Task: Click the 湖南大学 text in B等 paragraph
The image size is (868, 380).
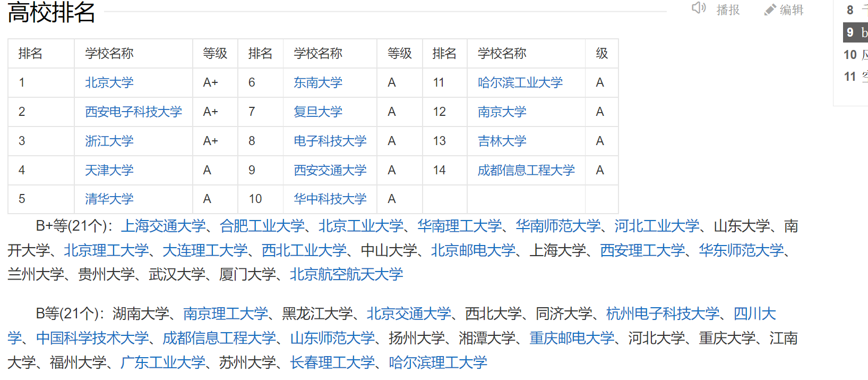Action: click(141, 314)
